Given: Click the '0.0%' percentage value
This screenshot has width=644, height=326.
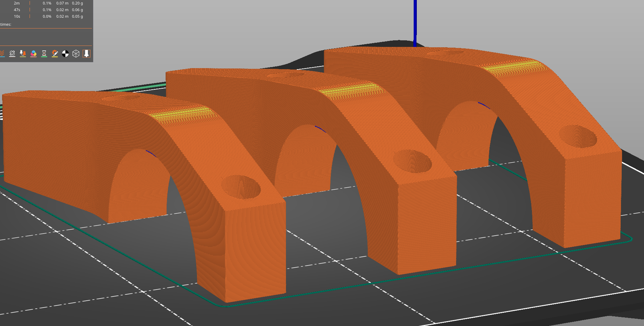Looking at the screenshot, I should 47,16.
